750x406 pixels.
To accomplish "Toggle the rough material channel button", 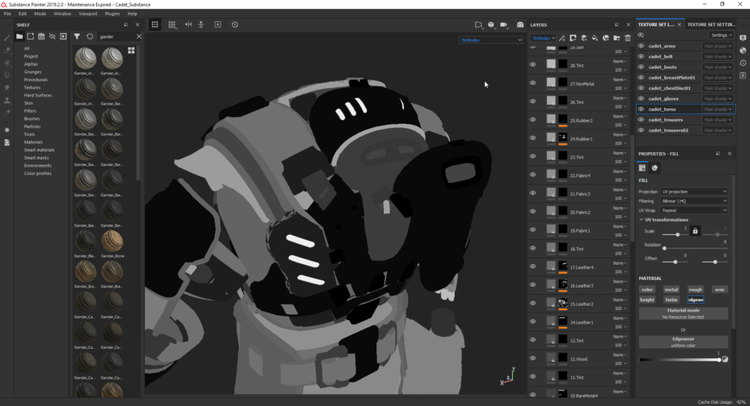I will pyautogui.click(x=695, y=290).
